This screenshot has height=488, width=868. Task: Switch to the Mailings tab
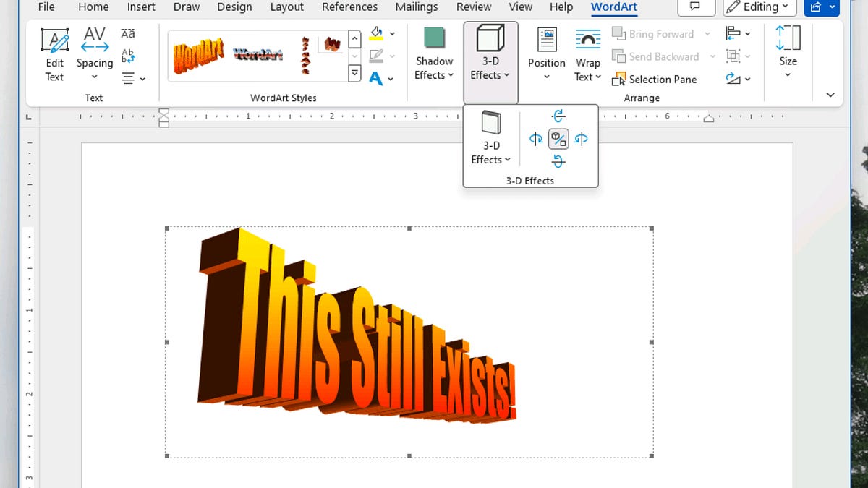tap(417, 7)
